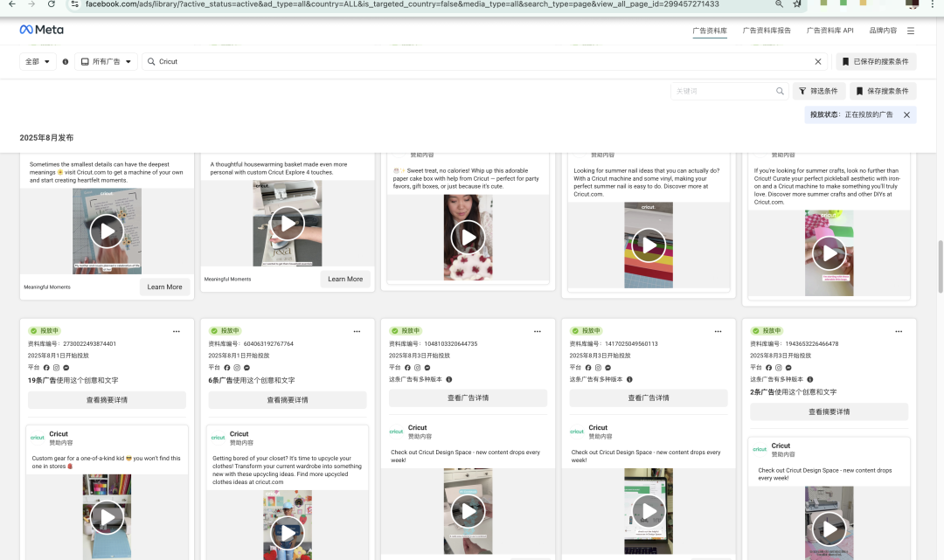Click Cricut page name on ad 1943653226466478
Image resolution: width=944 pixels, height=560 pixels.
pos(781,446)
